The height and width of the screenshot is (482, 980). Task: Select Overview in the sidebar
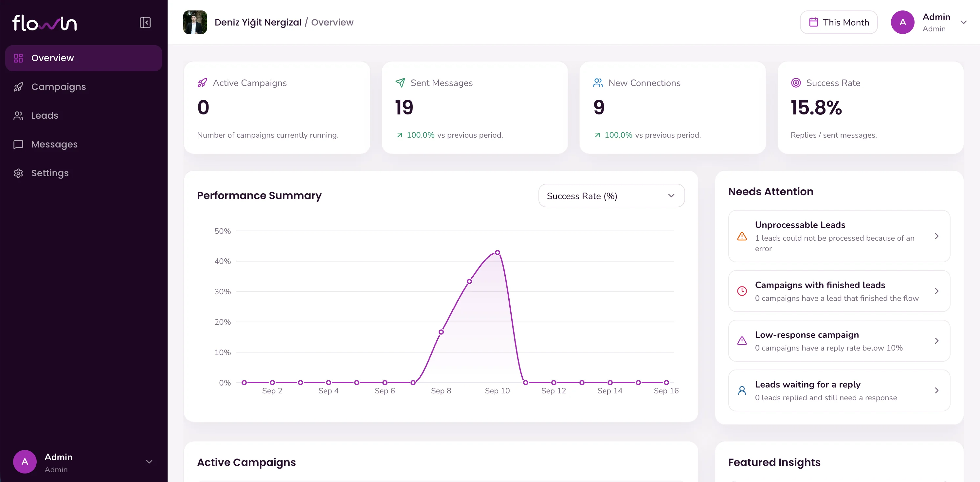point(84,58)
